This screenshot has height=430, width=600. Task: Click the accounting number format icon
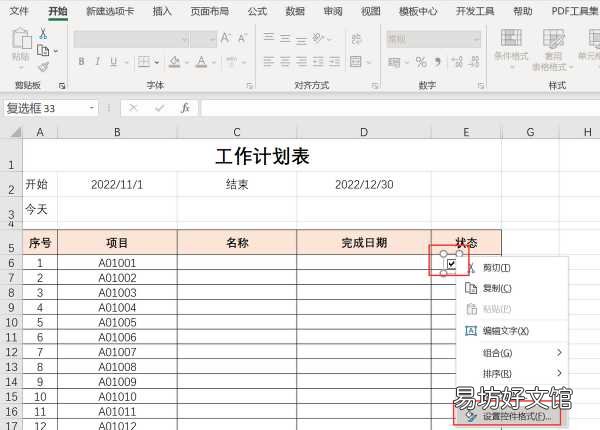point(394,62)
